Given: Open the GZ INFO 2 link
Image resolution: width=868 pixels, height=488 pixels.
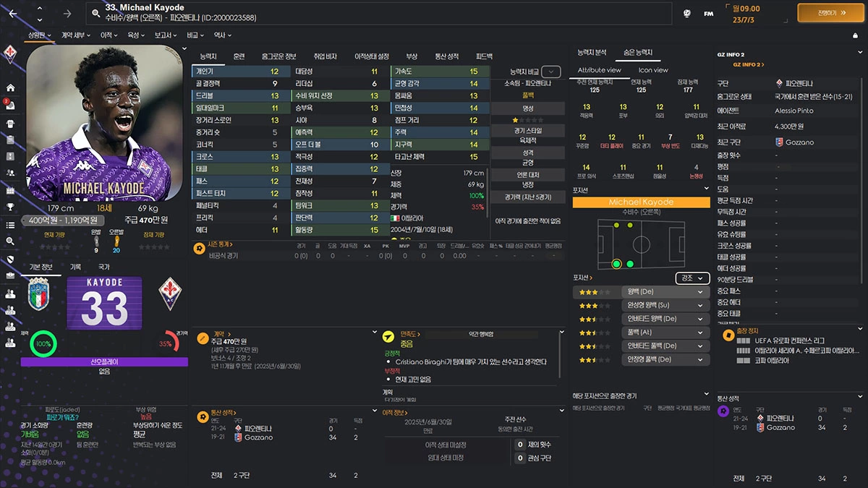Looking at the screenshot, I should [749, 64].
